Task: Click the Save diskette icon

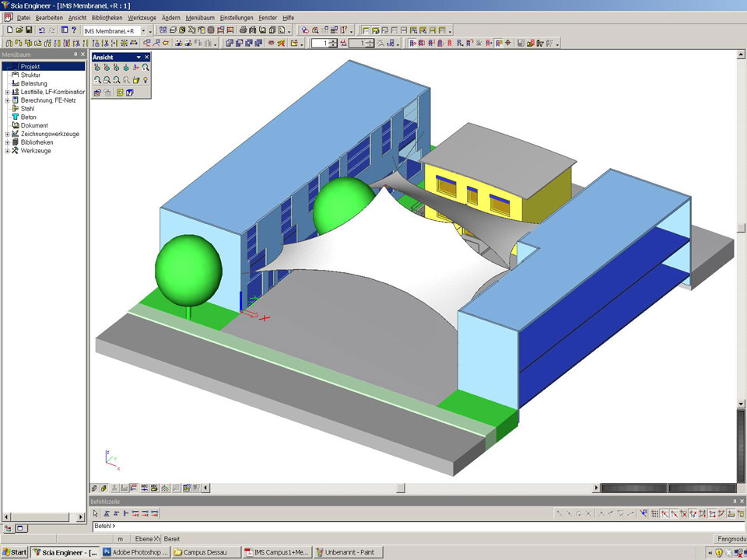Action: [x=29, y=30]
